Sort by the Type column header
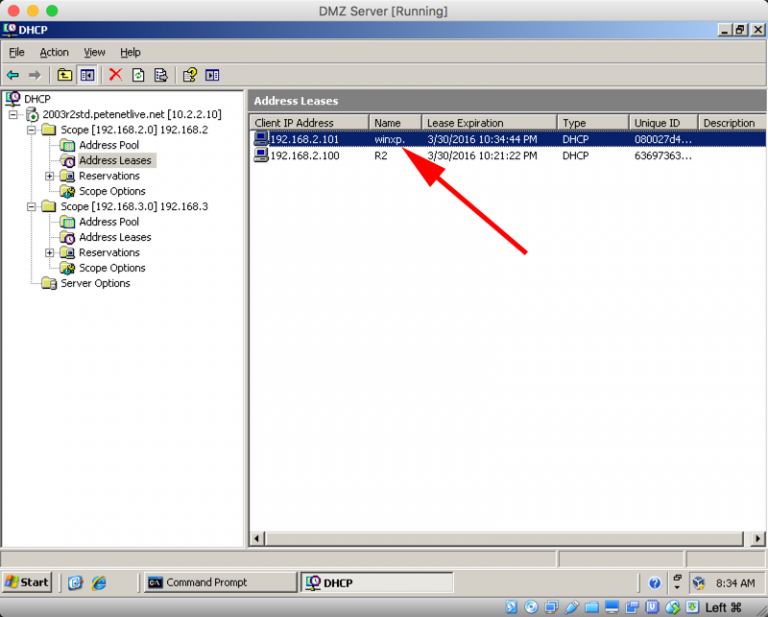 pyautogui.click(x=593, y=123)
